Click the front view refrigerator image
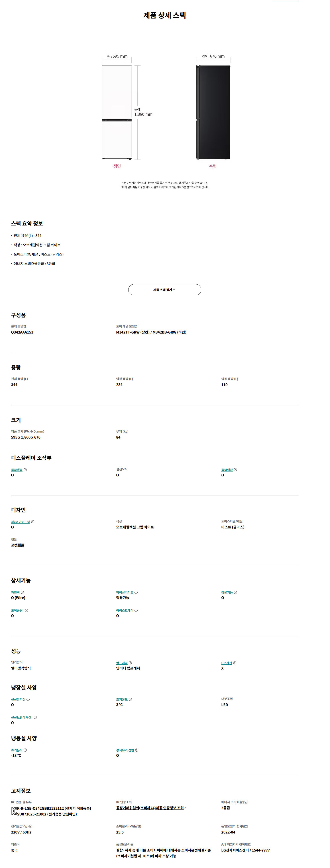This screenshot has width=330, height=868. click(x=117, y=112)
